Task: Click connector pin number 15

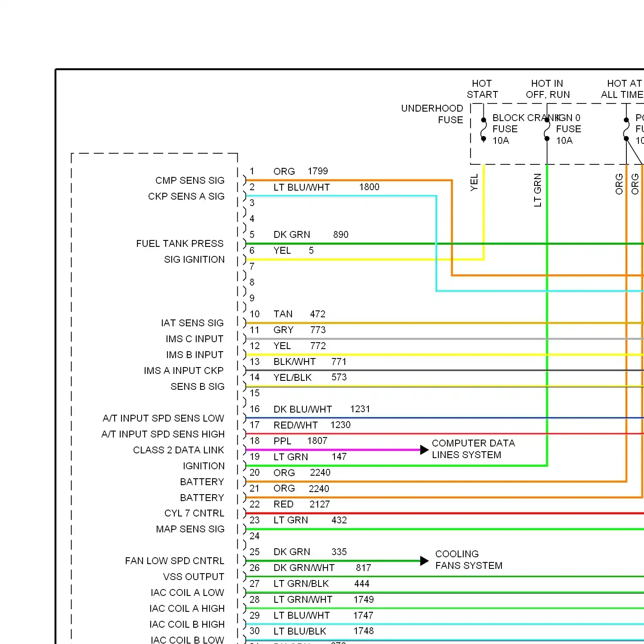Action: [x=255, y=393]
